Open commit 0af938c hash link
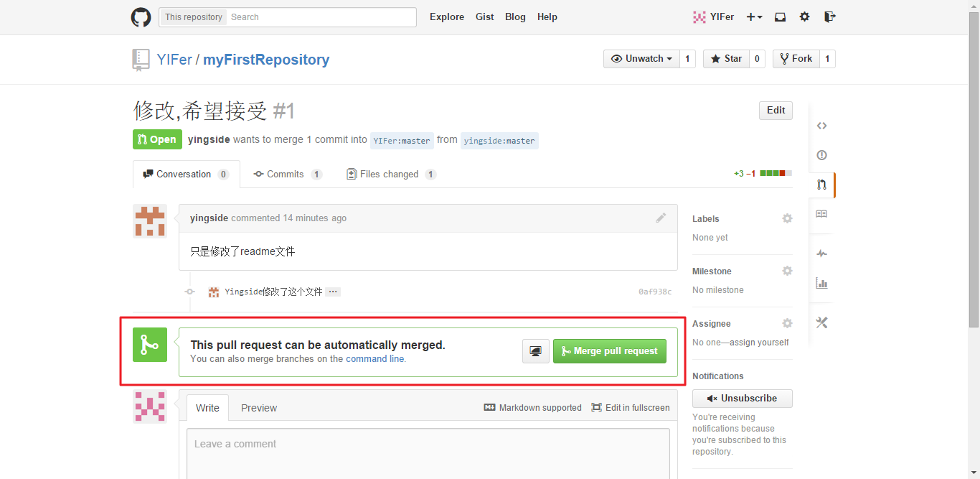 pos(655,292)
